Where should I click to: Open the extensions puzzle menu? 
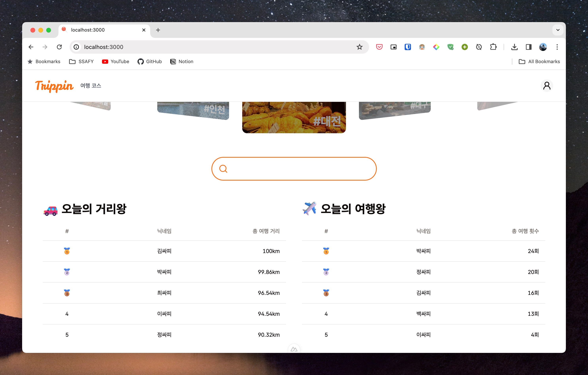(x=493, y=47)
